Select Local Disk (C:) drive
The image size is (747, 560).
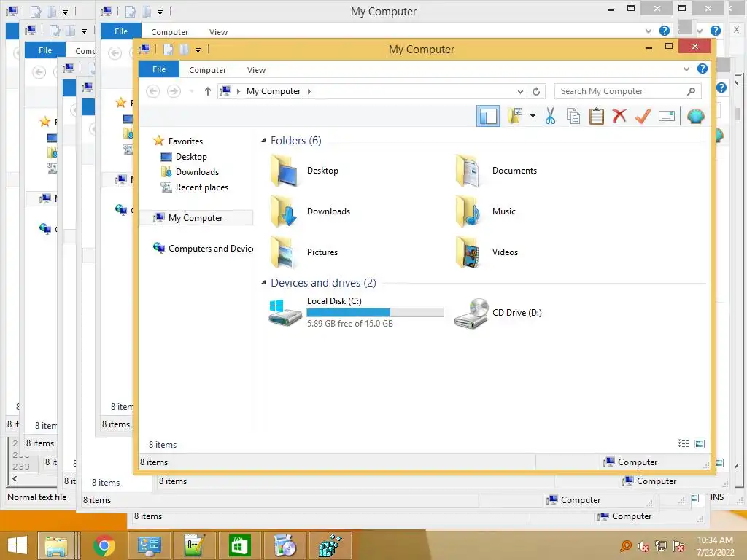[356, 312]
